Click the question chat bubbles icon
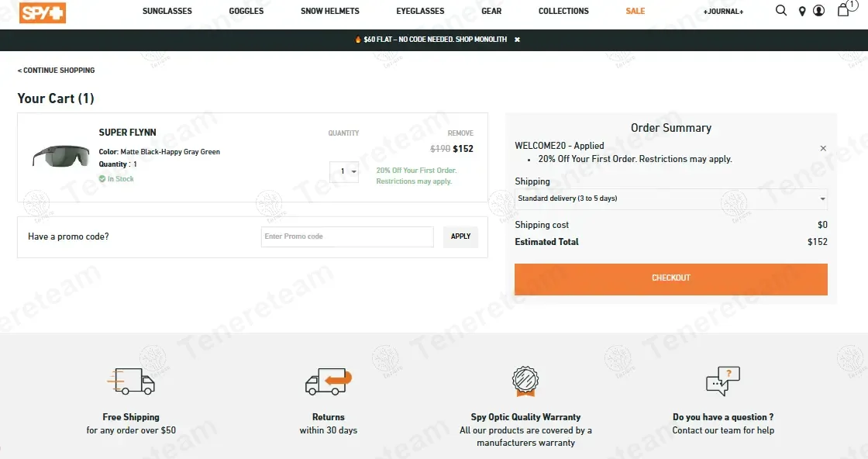868x459 pixels. 723,381
